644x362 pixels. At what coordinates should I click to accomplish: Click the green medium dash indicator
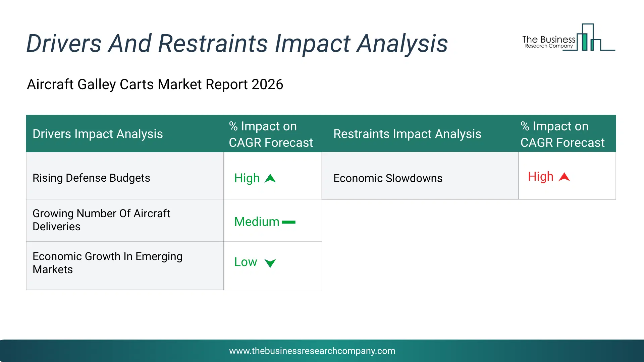(288, 222)
